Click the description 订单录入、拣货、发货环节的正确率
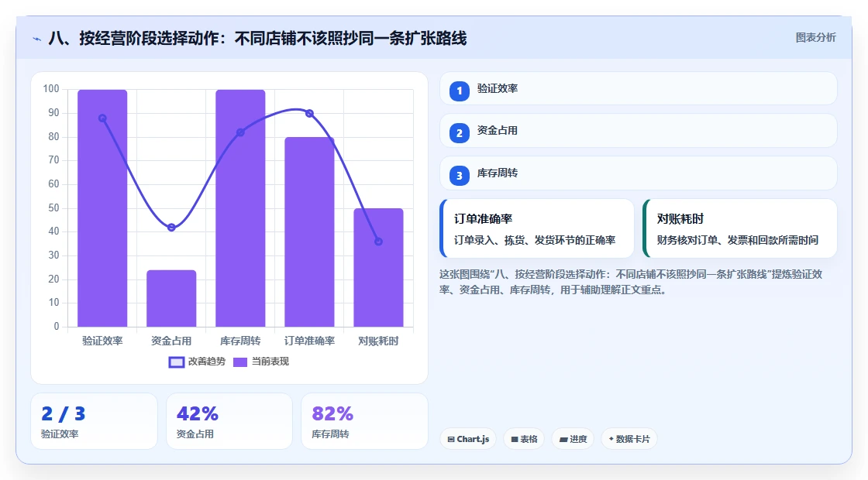The height and width of the screenshot is (480, 868). (535, 240)
